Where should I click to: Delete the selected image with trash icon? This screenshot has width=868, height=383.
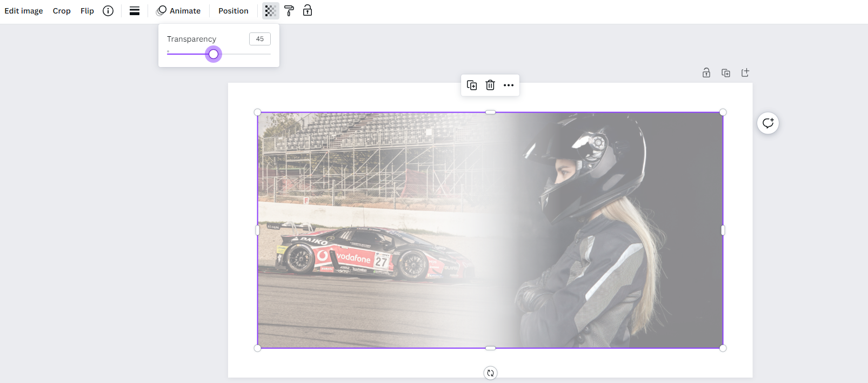coord(490,85)
